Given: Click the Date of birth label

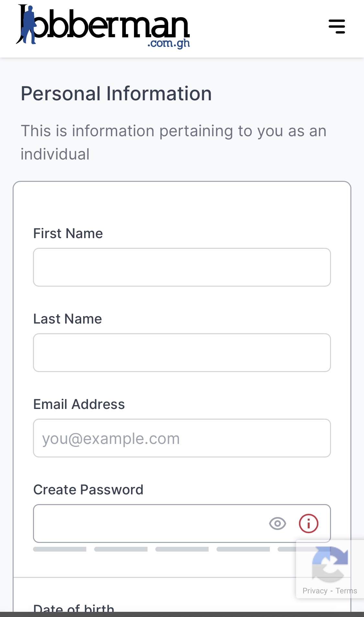Looking at the screenshot, I should [x=74, y=608].
